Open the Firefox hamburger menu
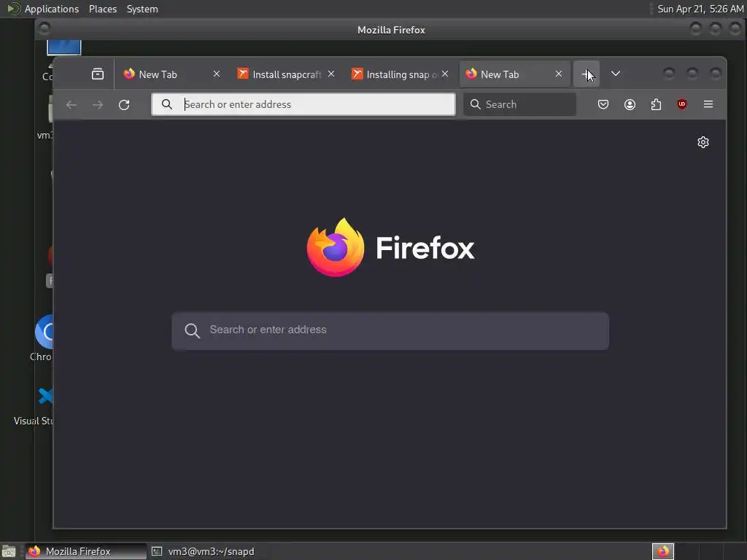Screen dimensions: 747x560 click(708, 104)
